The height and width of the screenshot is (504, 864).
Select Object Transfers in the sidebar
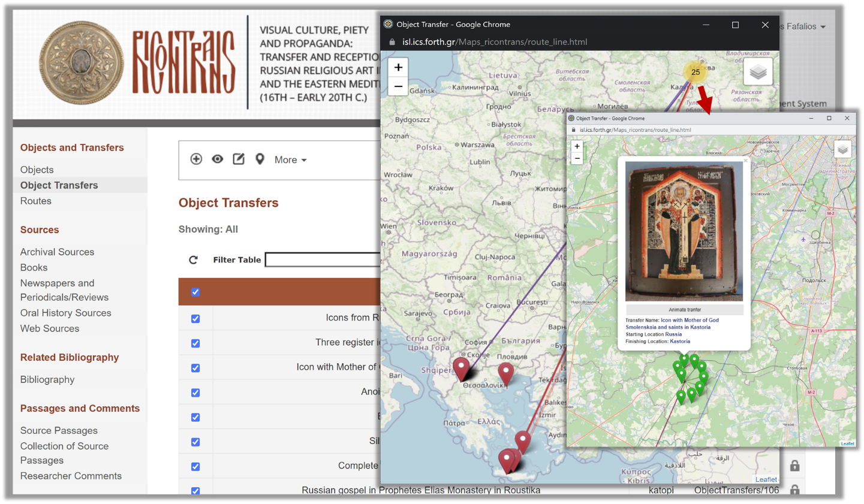click(59, 185)
